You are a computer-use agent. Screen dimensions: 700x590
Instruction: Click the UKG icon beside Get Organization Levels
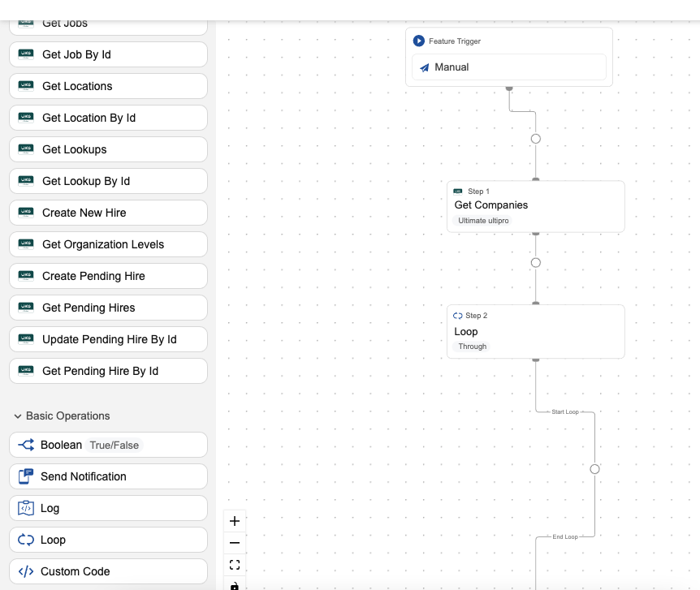tap(26, 244)
